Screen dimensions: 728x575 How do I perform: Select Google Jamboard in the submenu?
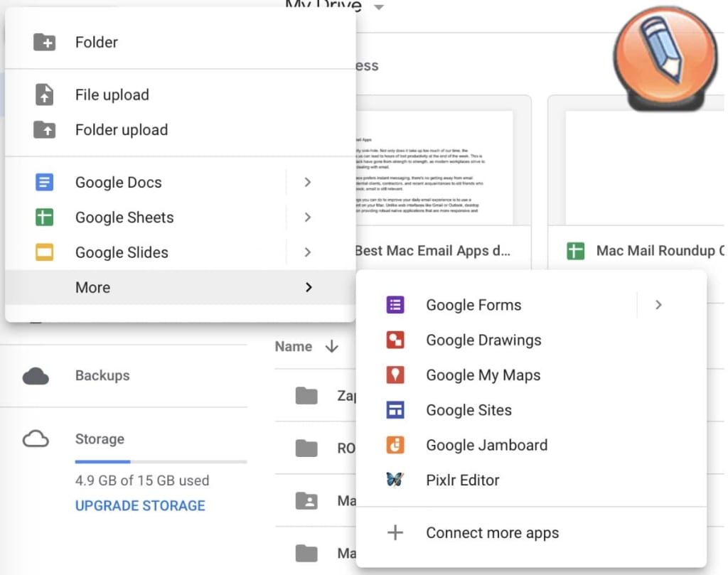[531, 445]
